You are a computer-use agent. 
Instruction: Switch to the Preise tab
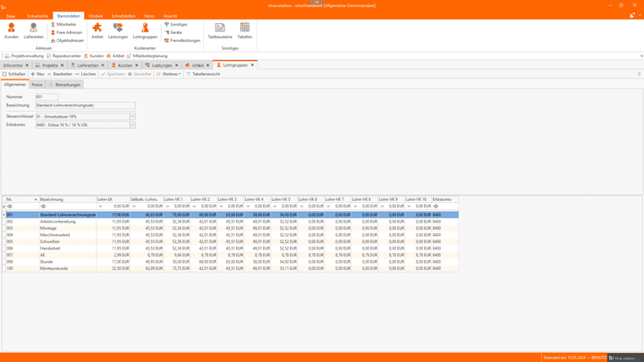tap(37, 85)
